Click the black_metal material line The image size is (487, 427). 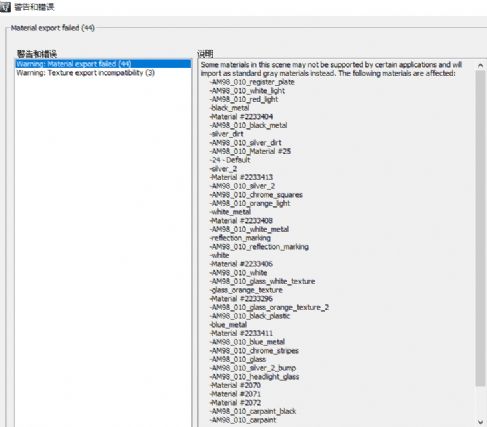pyautogui.click(x=230, y=108)
